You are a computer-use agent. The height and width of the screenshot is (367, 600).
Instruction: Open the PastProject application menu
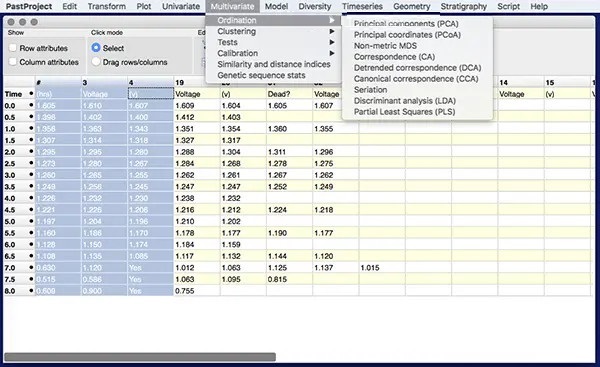coord(29,7)
